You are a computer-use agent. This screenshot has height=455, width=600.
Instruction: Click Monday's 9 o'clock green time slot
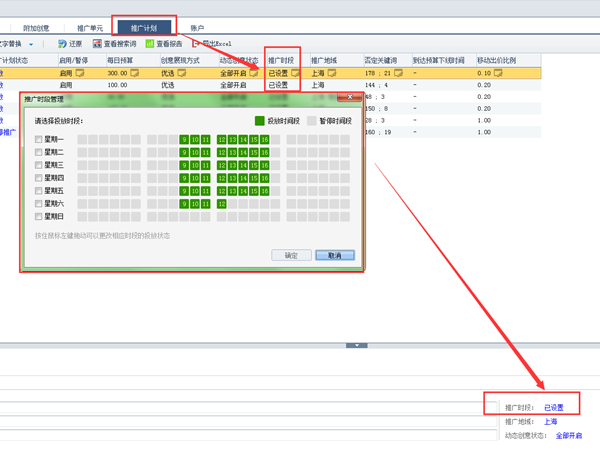point(185,139)
